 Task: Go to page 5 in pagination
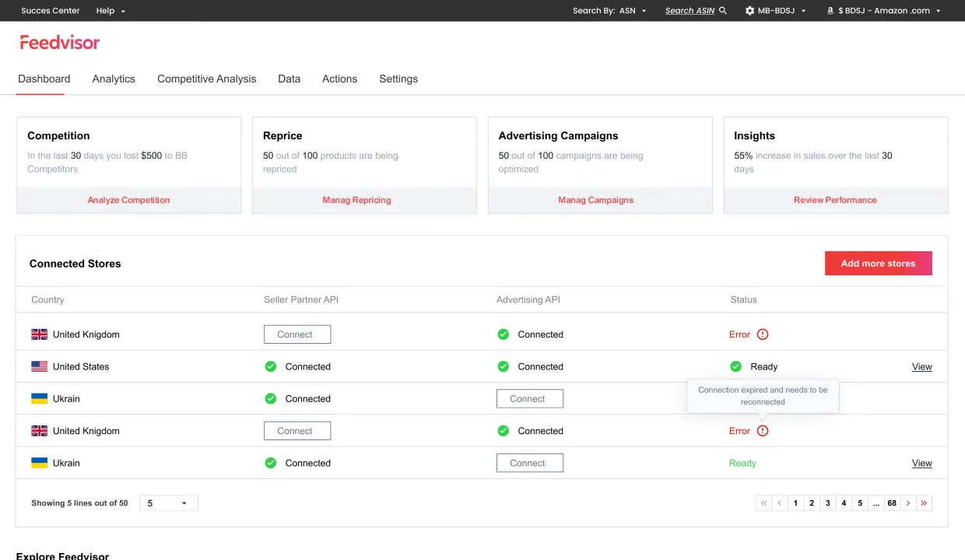click(x=860, y=503)
